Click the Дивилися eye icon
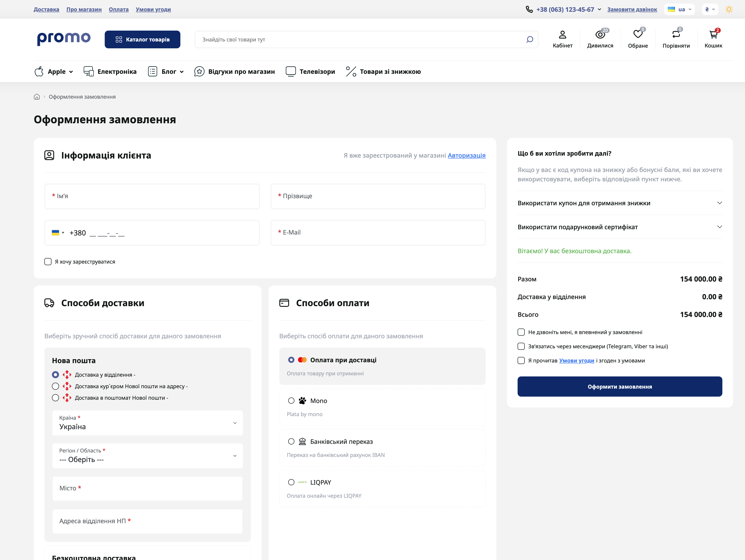Screen dimensions: 745x560 [600, 35]
